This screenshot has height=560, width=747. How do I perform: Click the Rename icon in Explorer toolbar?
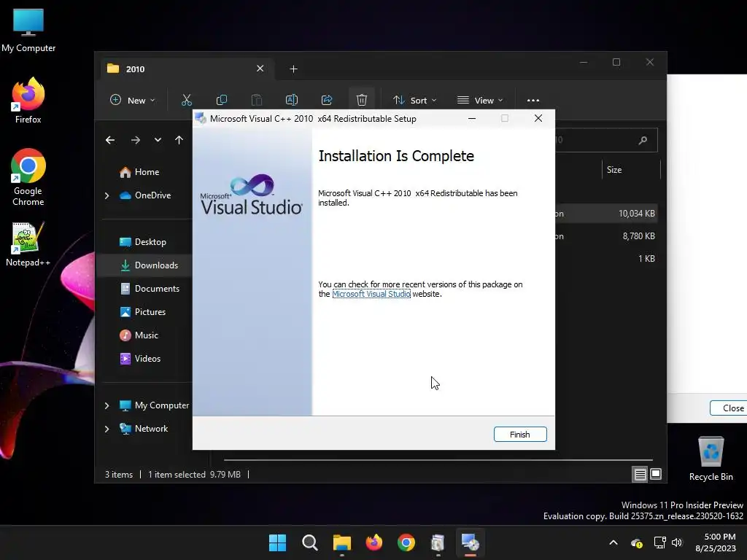tap(292, 100)
